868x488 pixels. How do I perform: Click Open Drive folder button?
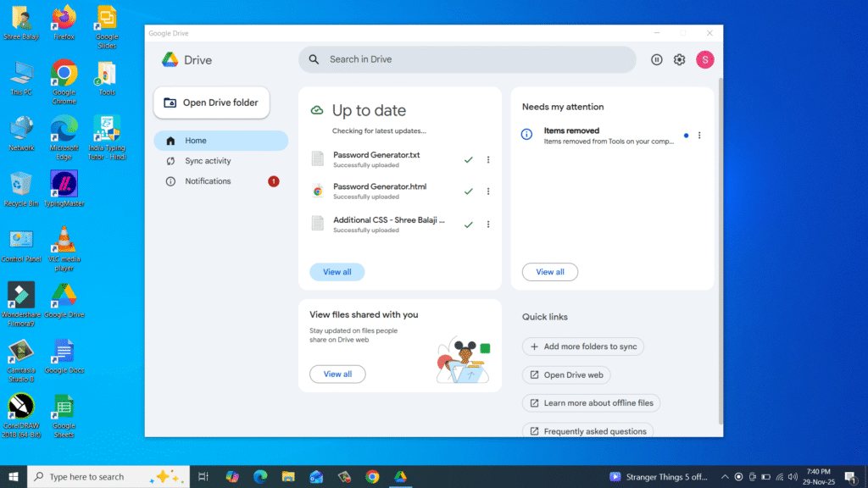pos(211,103)
